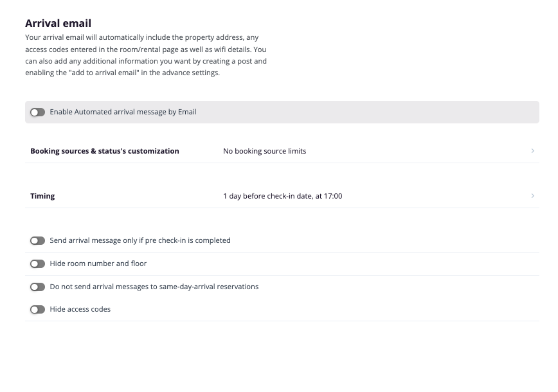
Task: Click 'Hide room number and floor' label text
Action: [98, 263]
